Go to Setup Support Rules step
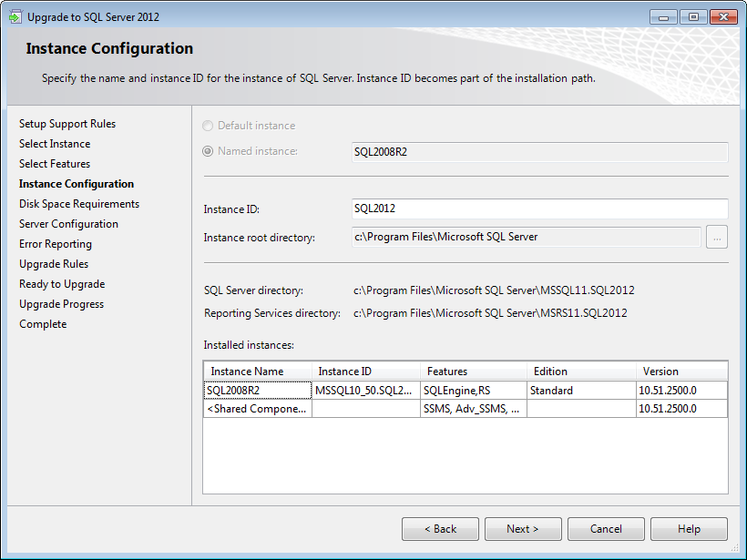The height and width of the screenshot is (560, 747). [x=67, y=124]
